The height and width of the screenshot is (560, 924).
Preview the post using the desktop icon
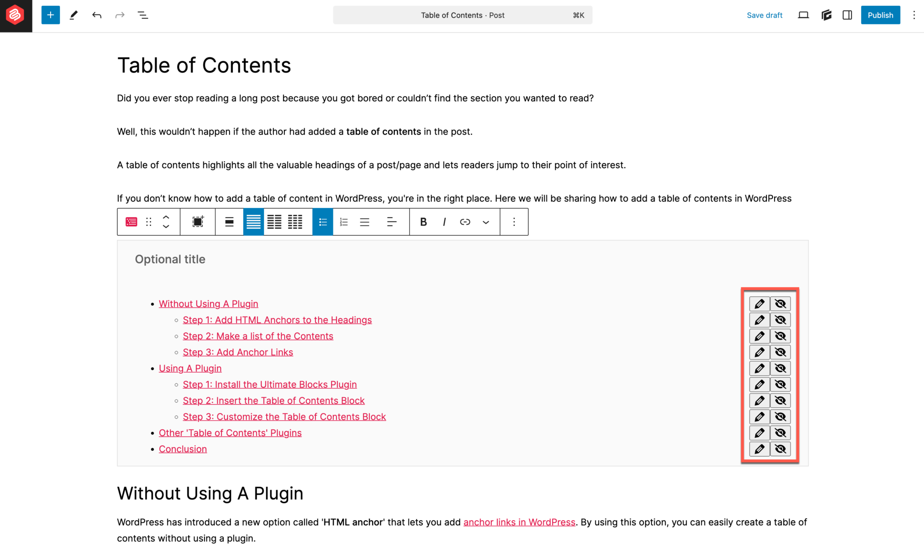803,15
